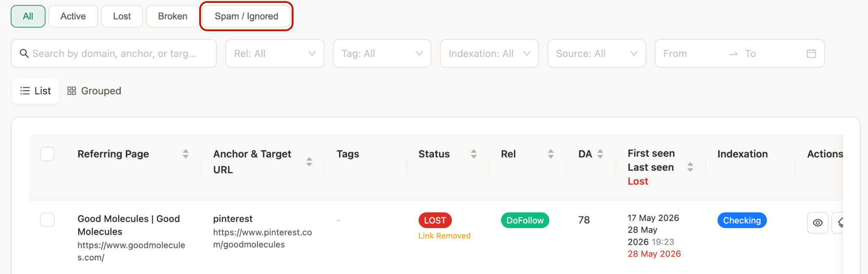Click Good Molecules | Good Molecules title

pyautogui.click(x=129, y=225)
